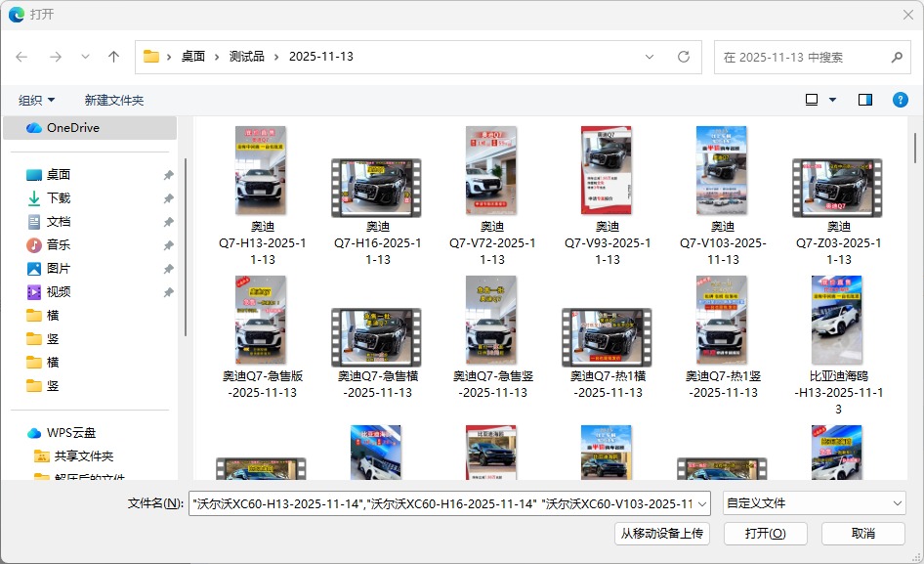
Task: Select file 奥迪Q7-H13-2025-11-13
Action: [262, 195]
